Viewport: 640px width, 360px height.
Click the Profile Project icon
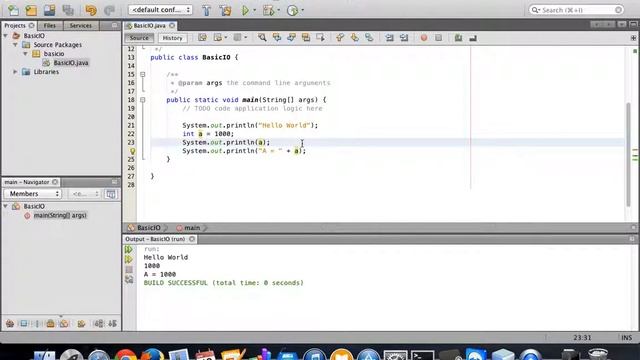click(292, 10)
